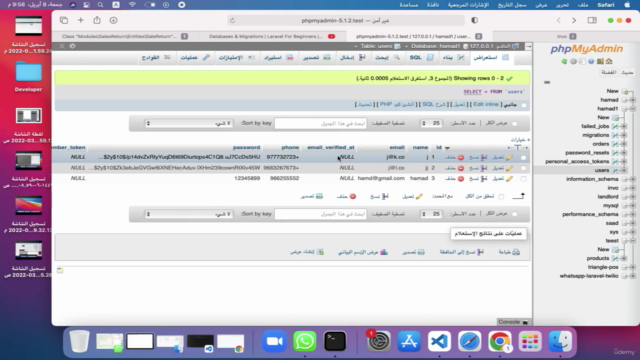This screenshot has width=640, height=360.
Task: Open Safari menu in the macOS menu bar
Action: [606, 5]
